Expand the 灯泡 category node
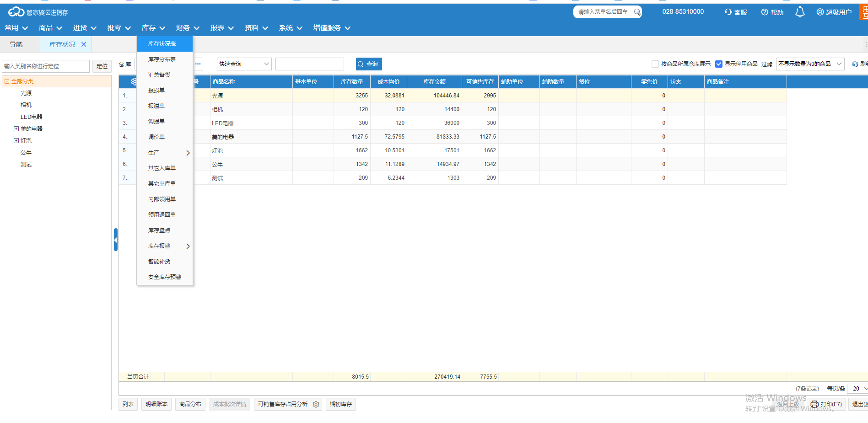The width and height of the screenshot is (868, 423). 16,141
